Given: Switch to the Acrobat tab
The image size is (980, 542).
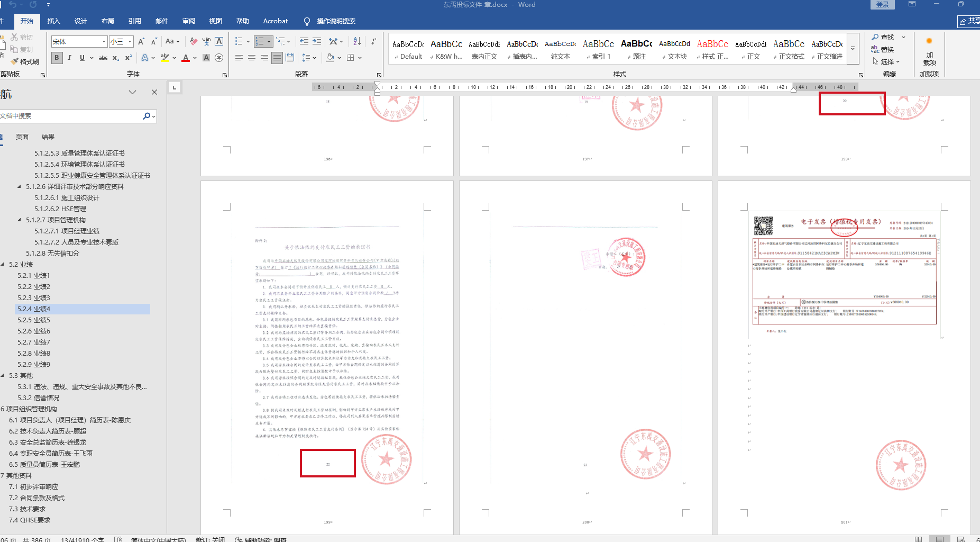Looking at the screenshot, I should coord(276,21).
